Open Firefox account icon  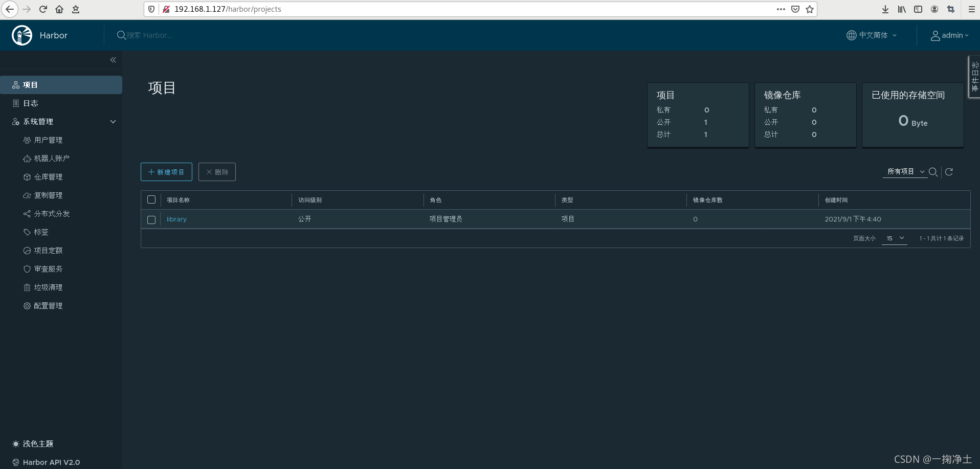click(x=934, y=9)
